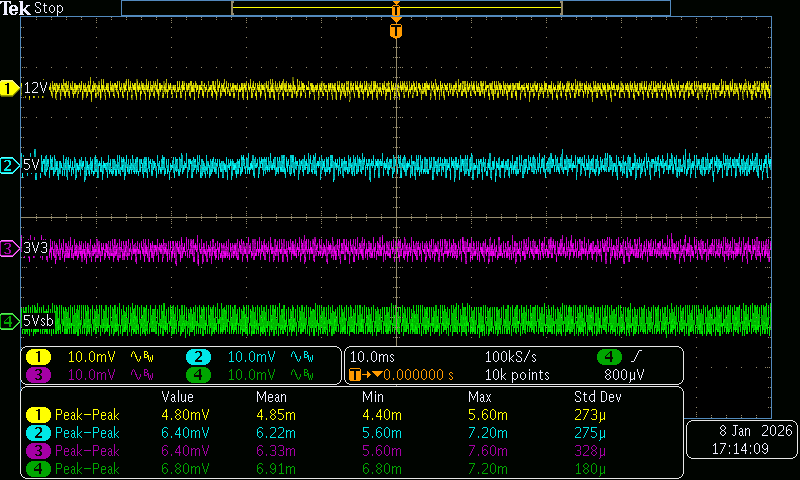
Task: Click the green channel 4 ground marker
Action: pyautogui.click(x=10, y=321)
